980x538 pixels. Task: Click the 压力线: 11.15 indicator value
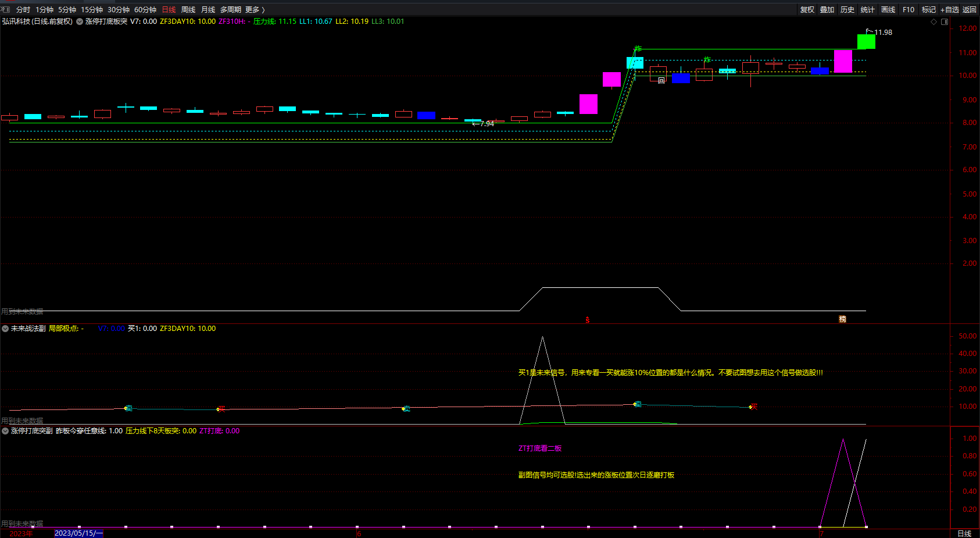[x=275, y=22]
